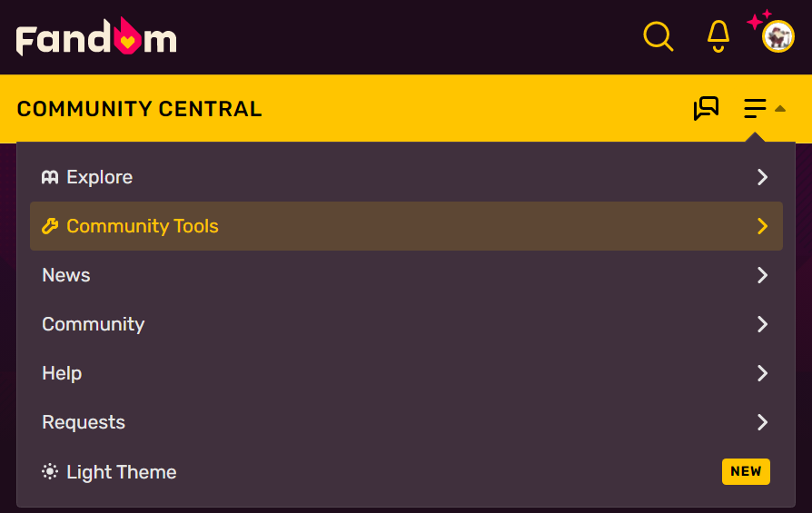Open the Community menu item
812x513 pixels.
tap(406, 324)
